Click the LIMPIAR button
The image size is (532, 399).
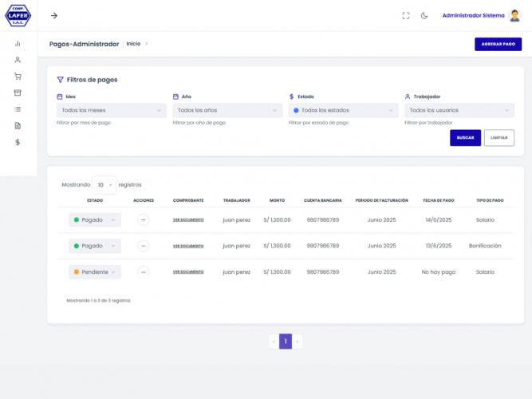(x=499, y=138)
